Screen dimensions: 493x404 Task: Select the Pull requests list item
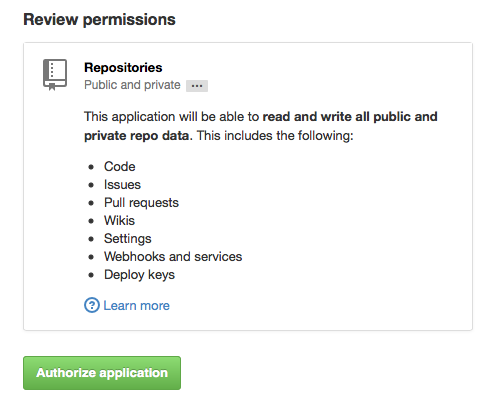[141, 203]
